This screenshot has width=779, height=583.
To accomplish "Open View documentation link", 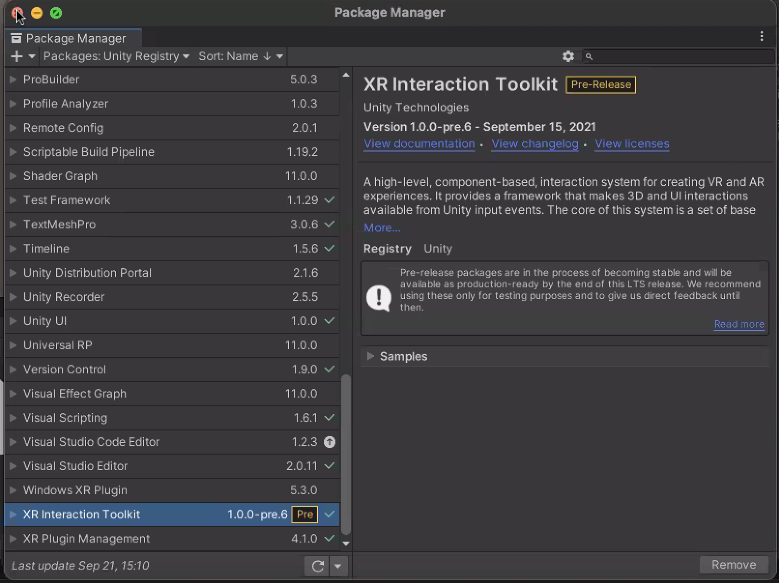I will pos(419,144).
